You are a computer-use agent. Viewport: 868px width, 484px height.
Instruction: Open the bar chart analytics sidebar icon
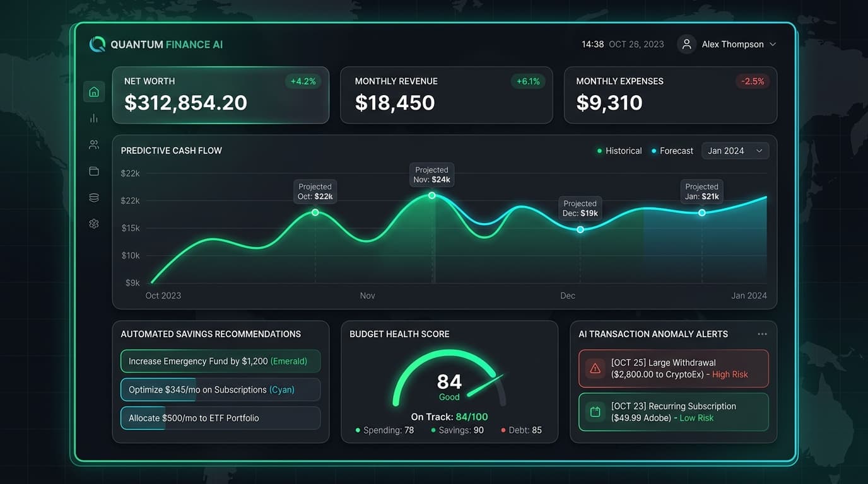coord(94,118)
